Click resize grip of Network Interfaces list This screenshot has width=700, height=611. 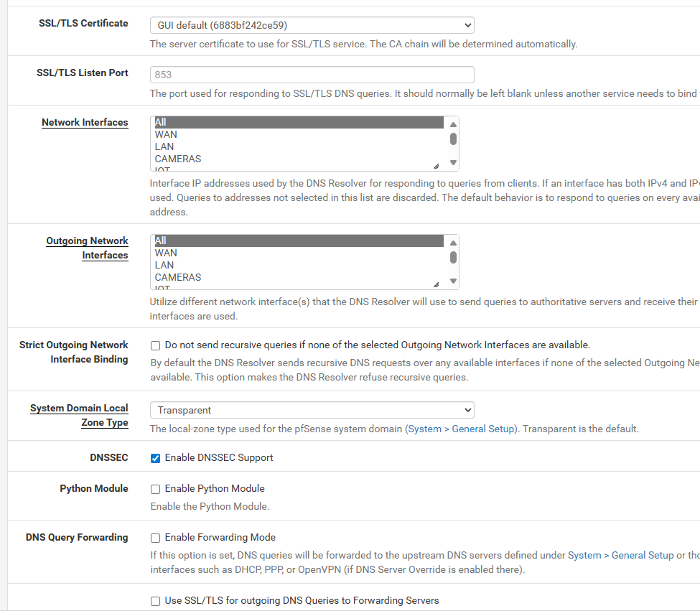pos(437,166)
